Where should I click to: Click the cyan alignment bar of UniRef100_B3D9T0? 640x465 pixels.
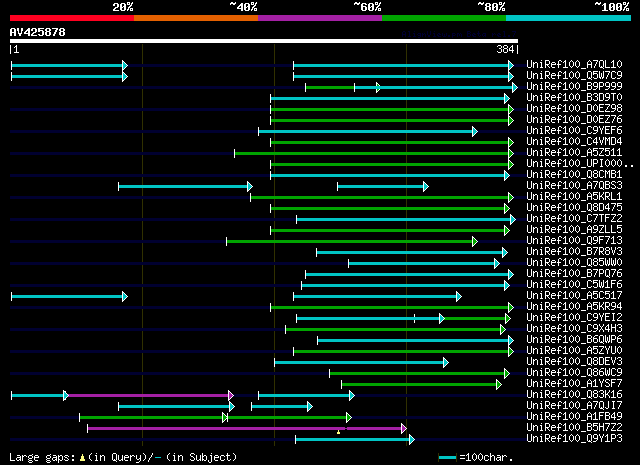click(x=390, y=98)
